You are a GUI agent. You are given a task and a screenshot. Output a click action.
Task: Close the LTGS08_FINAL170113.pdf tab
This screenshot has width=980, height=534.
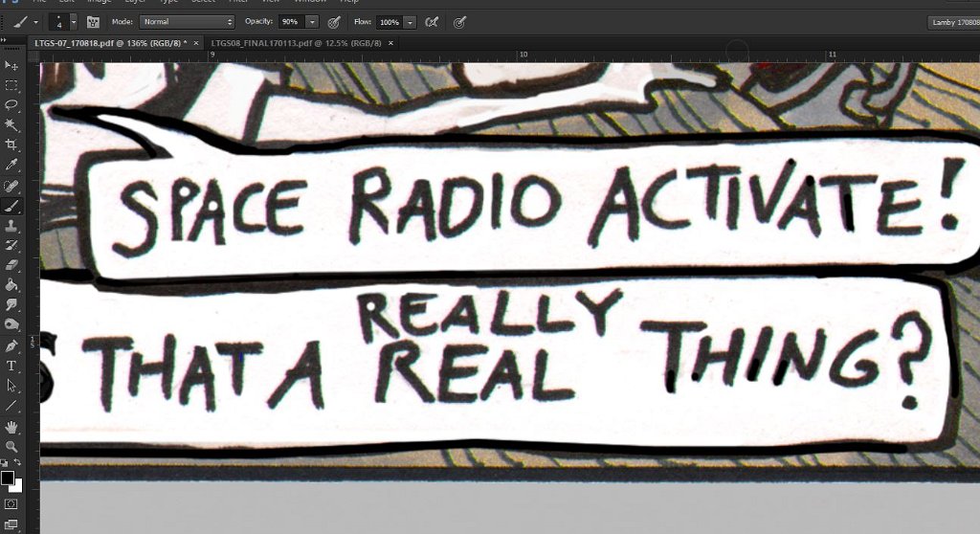point(390,43)
